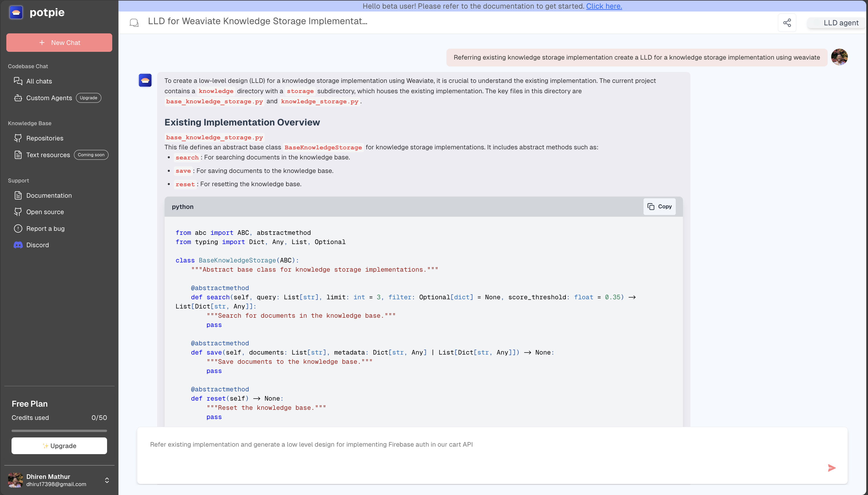The width and height of the screenshot is (868, 495).
Task: Share this conversation via share icon
Action: tap(787, 23)
